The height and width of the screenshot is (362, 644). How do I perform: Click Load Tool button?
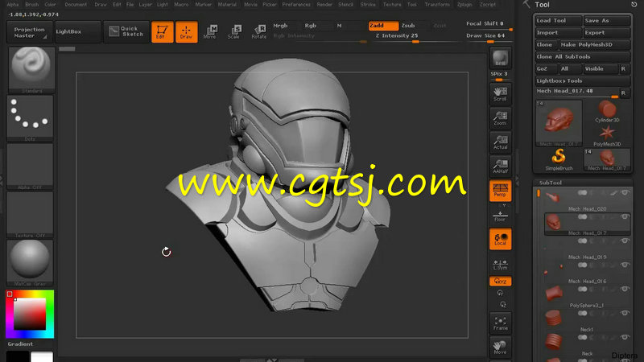pos(558,21)
